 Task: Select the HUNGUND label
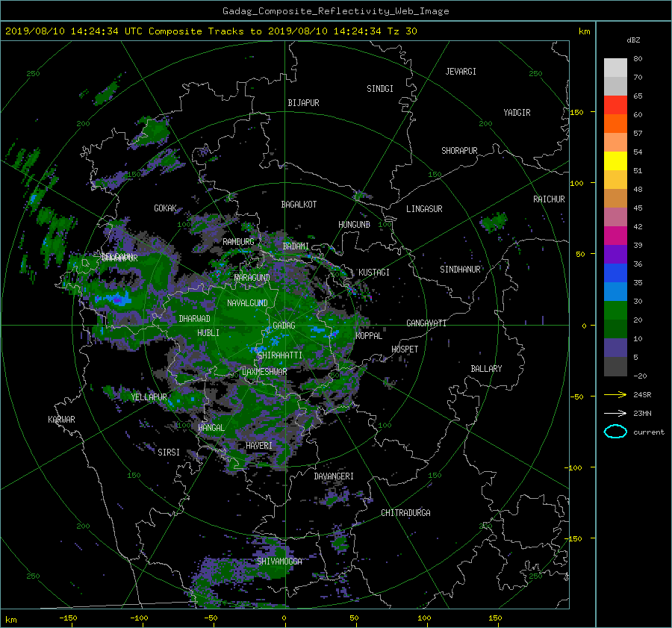coord(354,225)
